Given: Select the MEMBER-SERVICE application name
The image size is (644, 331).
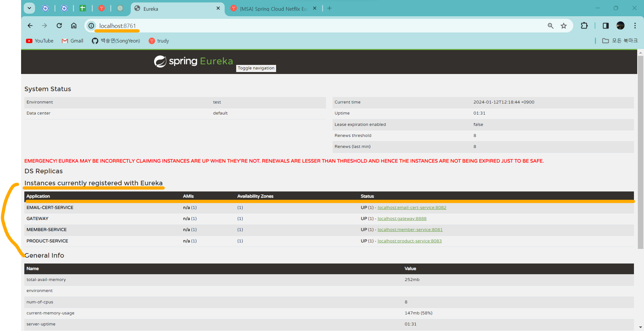Looking at the screenshot, I should click(46, 230).
